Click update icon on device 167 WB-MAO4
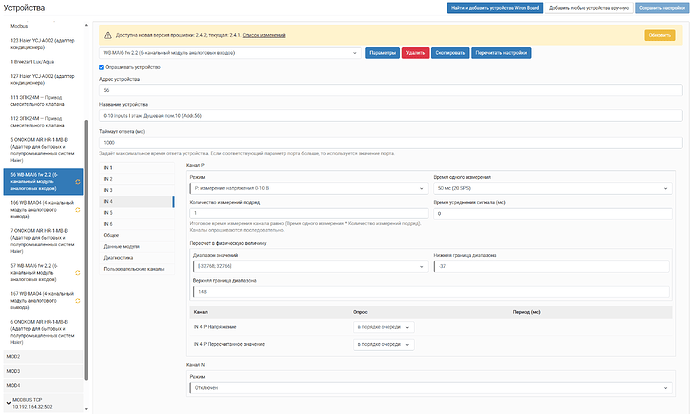 click(x=78, y=301)
